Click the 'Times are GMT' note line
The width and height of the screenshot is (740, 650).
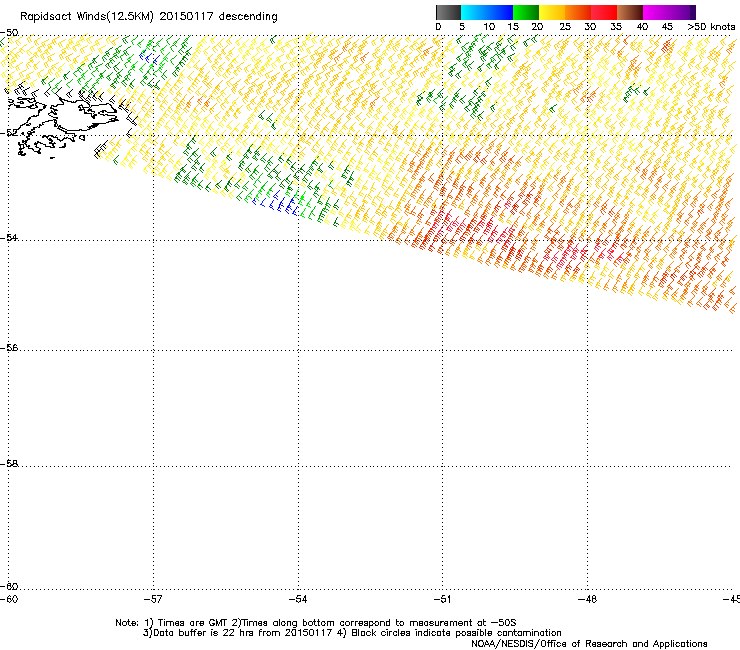pyautogui.click(x=316, y=623)
